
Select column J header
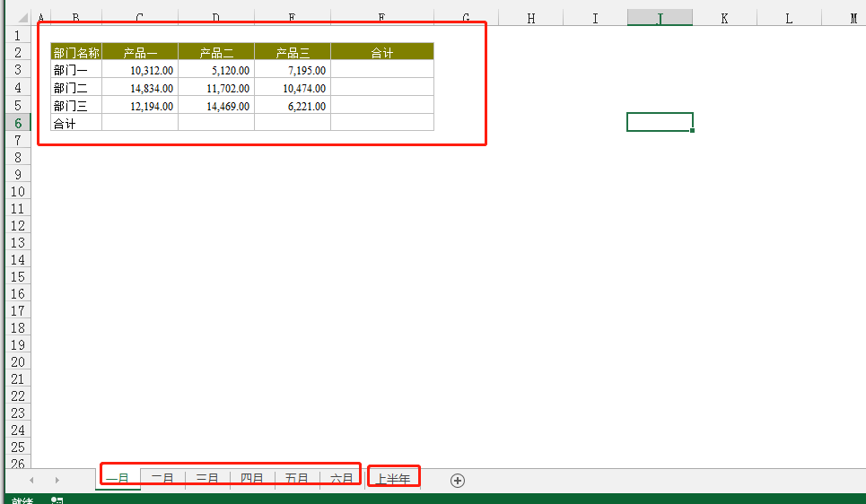tap(660, 18)
